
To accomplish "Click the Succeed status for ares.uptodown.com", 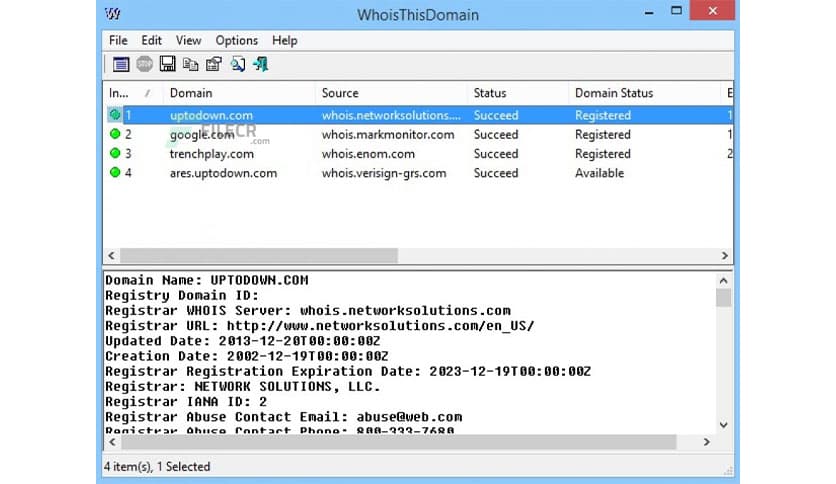I will pyautogui.click(x=496, y=173).
